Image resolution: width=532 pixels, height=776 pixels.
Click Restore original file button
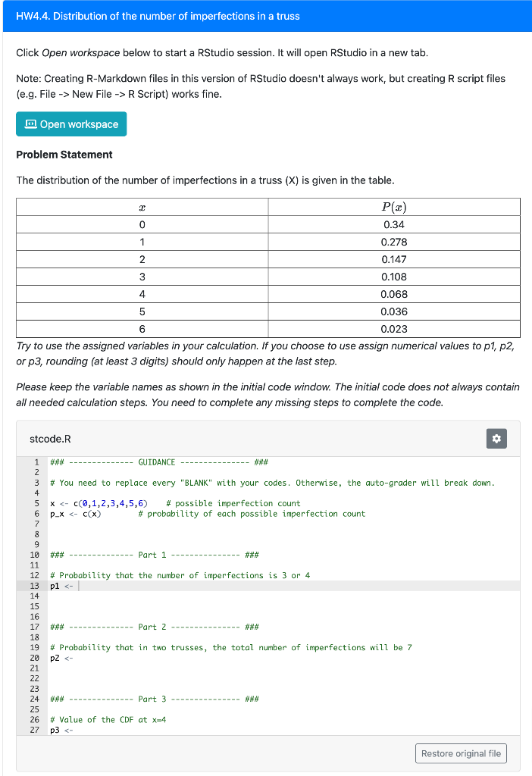pyautogui.click(x=461, y=753)
